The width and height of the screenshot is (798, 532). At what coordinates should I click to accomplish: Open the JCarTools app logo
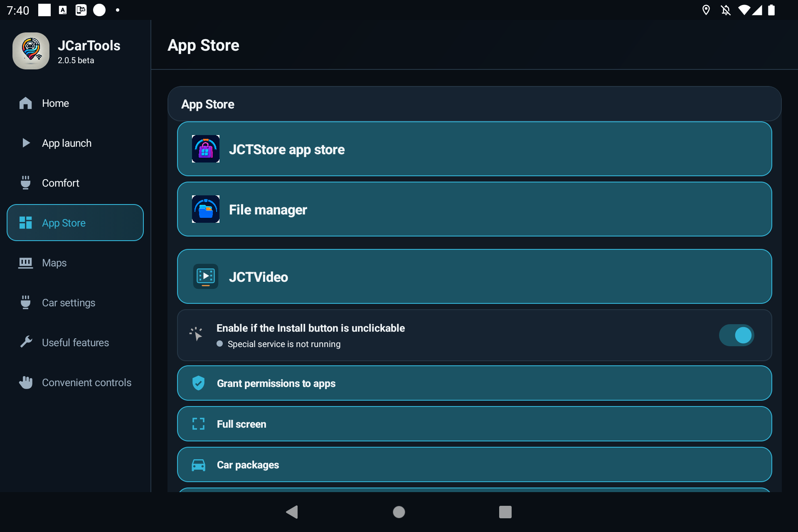tap(31, 51)
